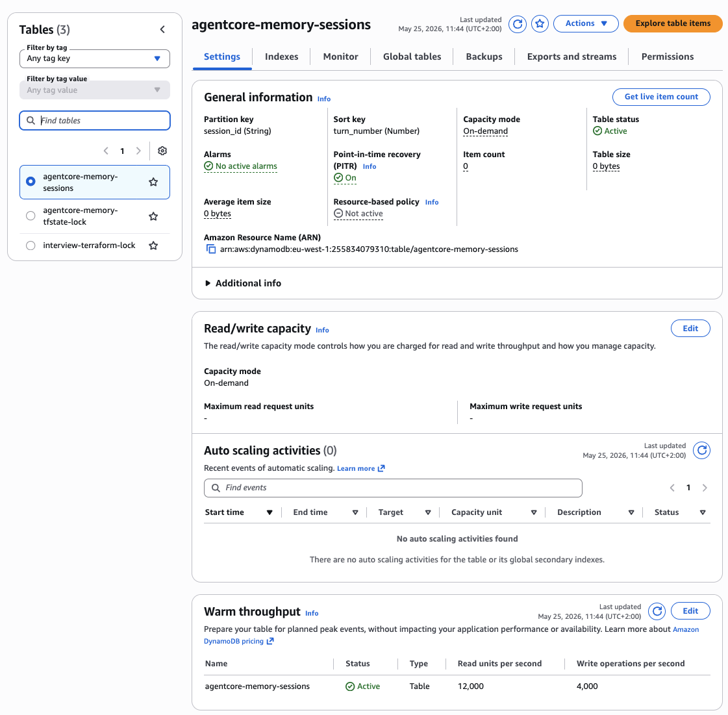
Task: Switch to Indexes tab
Action: [281, 56]
